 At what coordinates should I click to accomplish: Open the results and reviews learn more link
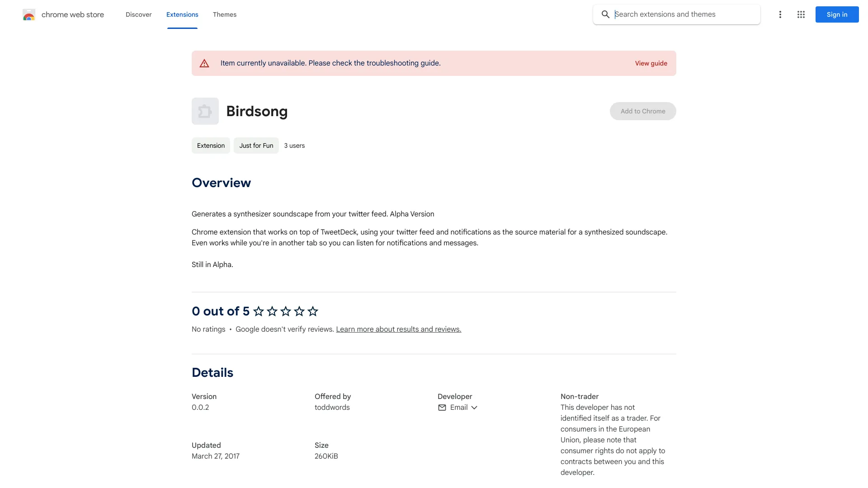coord(398,329)
